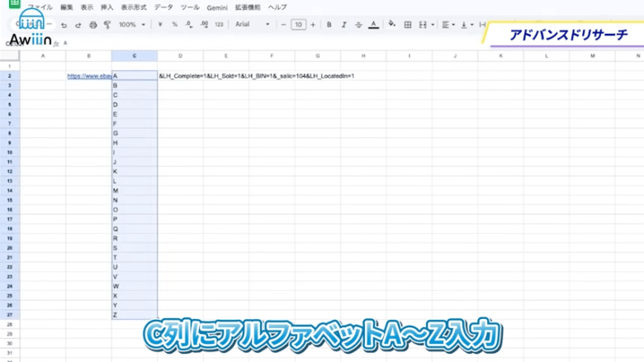Format as currency with yen icon
This screenshot has height=362, width=644.
point(160,25)
